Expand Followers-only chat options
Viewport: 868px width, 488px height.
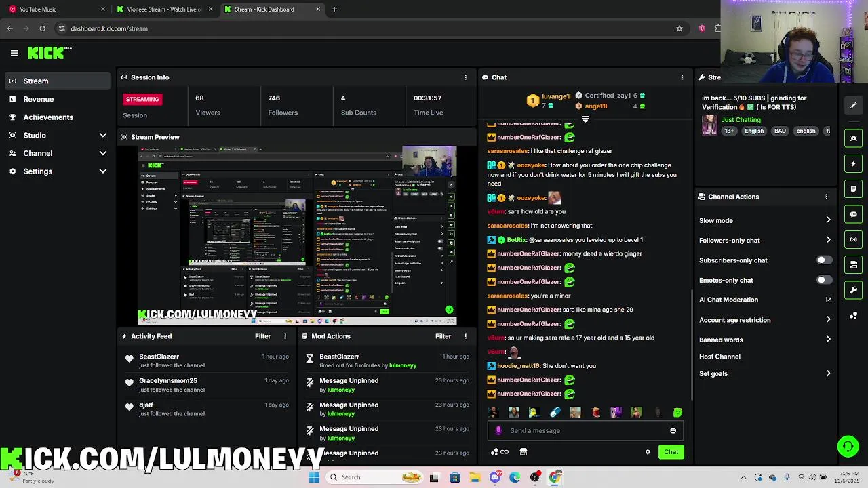(828, 240)
